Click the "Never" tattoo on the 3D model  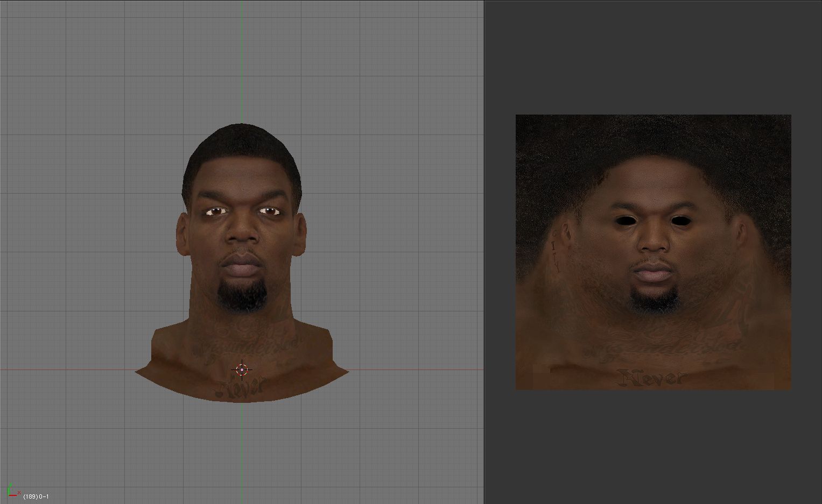coord(240,386)
